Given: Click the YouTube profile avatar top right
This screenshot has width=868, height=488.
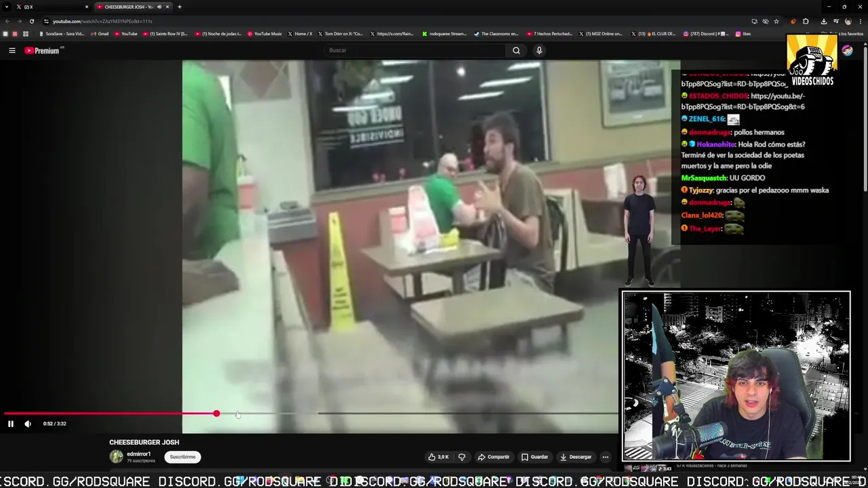Looking at the screenshot, I should (x=847, y=50).
